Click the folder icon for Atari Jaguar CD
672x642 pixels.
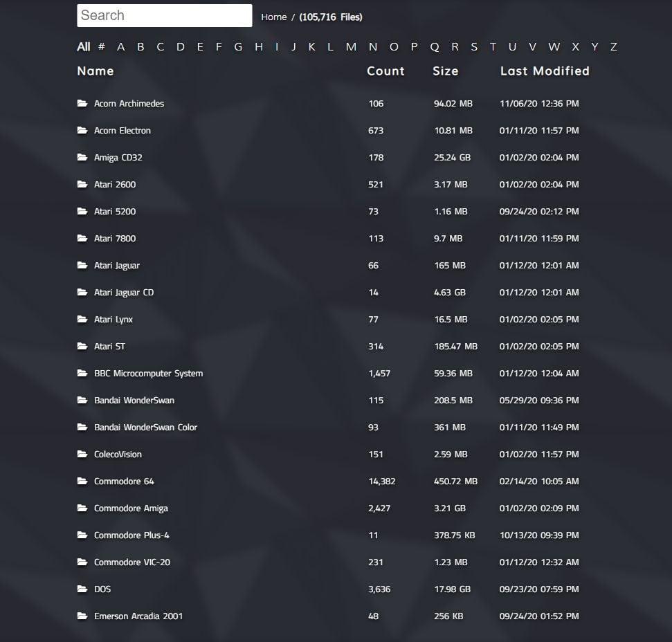tap(82, 292)
